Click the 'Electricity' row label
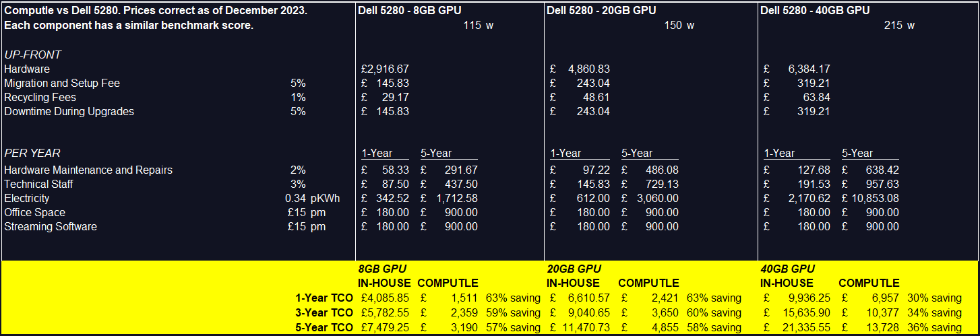Image resolution: width=980 pixels, height=336 pixels. (x=26, y=198)
